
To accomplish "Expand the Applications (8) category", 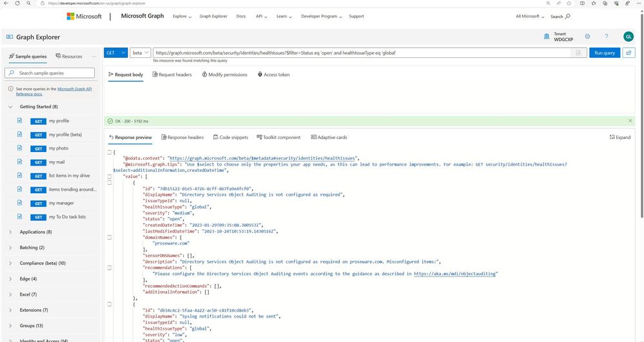I will pos(10,232).
